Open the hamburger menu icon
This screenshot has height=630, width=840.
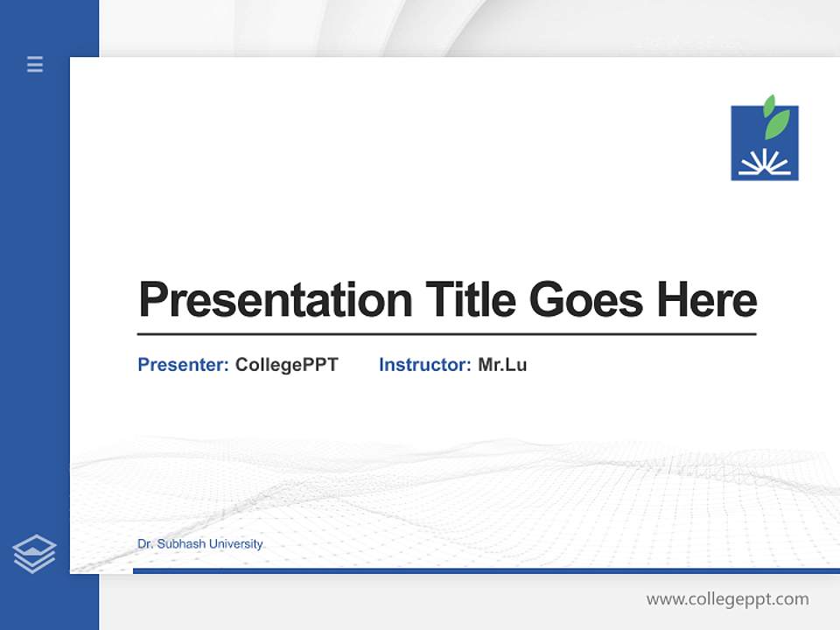(x=35, y=64)
